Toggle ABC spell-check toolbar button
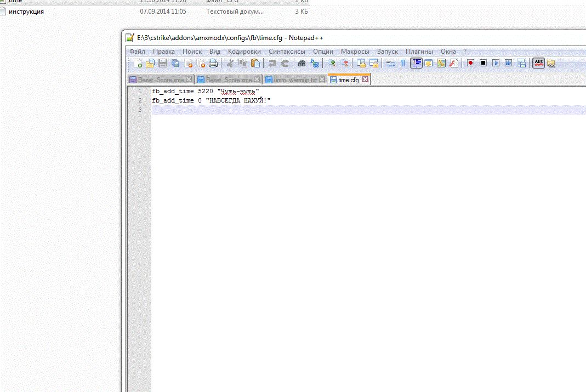This screenshot has width=586, height=392. point(538,63)
